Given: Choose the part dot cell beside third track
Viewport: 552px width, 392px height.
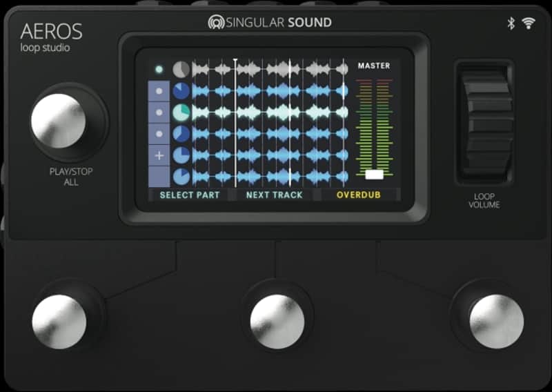Looking at the screenshot, I should (159, 112).
